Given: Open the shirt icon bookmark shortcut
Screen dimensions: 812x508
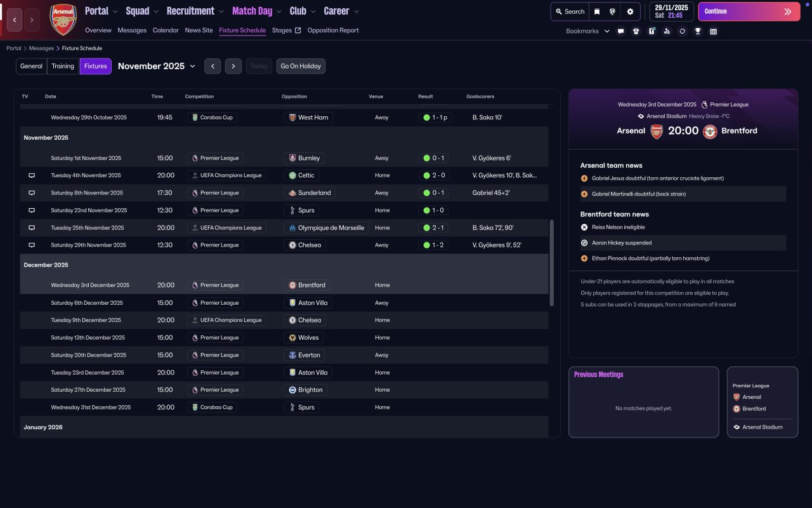Looking at the screenshot, I should tap(636, 31).
